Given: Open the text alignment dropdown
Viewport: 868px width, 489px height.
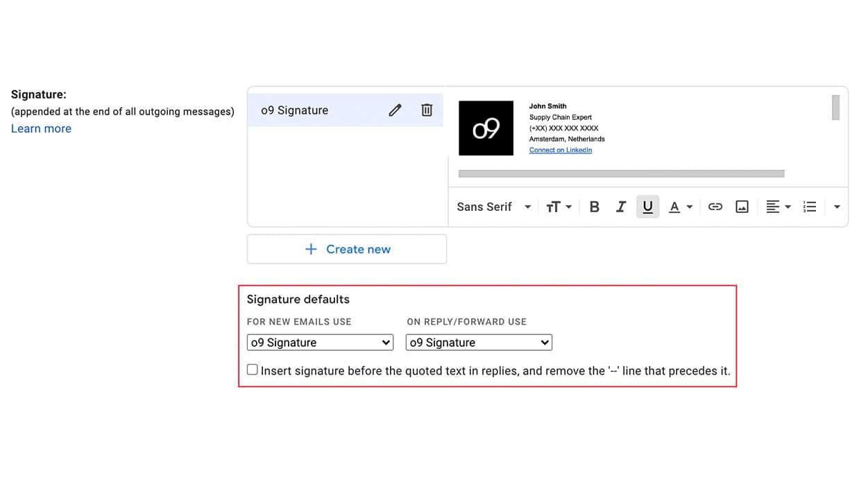Looking at the screenshot, I should coord(778,207).
